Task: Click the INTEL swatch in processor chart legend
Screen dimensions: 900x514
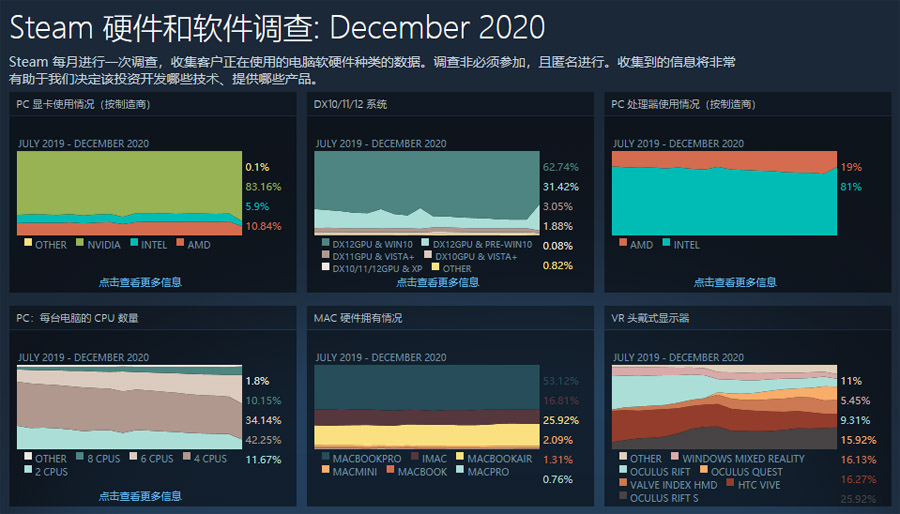Action: [x=666, y=242]
